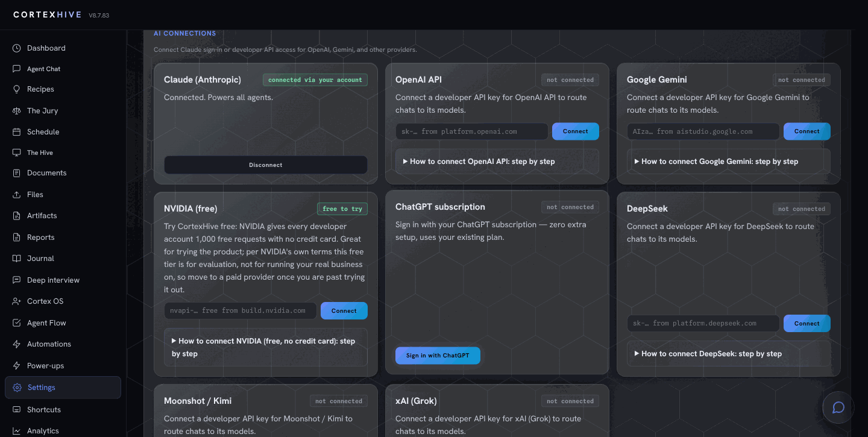This screenshot has height=437, width=868.
Task: Expand How to connect NVIDIA steps
Action: pyautogui.click(x=266, y=347)
